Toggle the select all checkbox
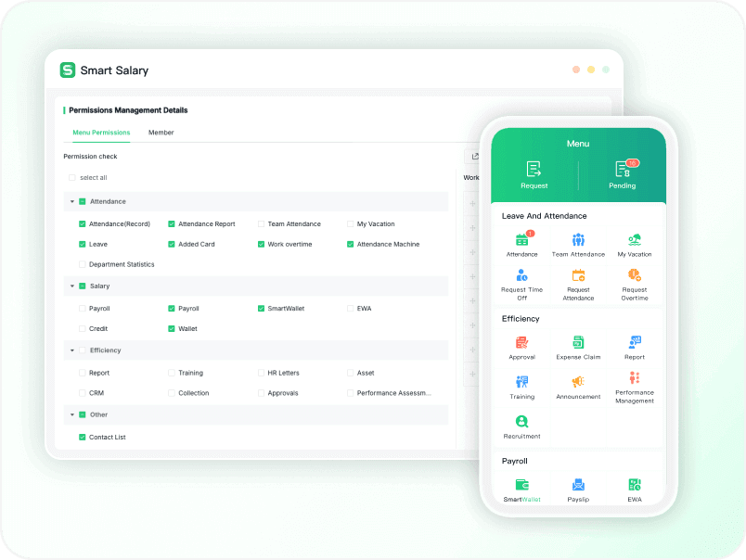Screen dimensions: 746x560 click(x=72, y=178)
